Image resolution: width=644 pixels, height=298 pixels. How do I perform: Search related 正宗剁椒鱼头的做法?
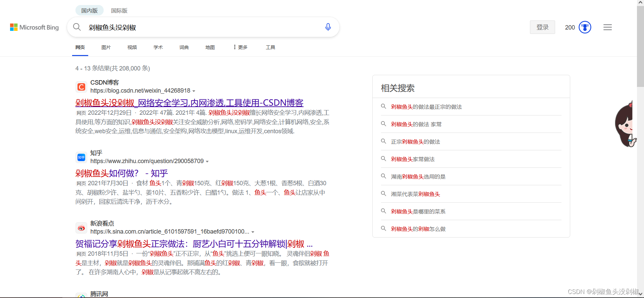(x=416, y=142)
